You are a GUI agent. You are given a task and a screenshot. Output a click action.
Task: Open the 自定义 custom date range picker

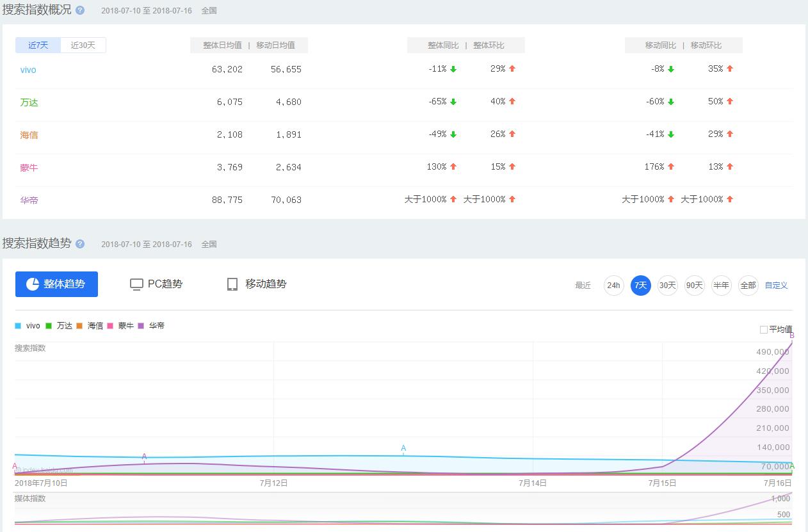coord(776,286)
